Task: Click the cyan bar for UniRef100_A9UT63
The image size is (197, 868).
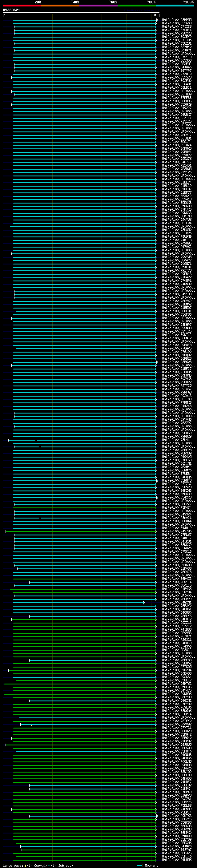Action: pos(94,816)
